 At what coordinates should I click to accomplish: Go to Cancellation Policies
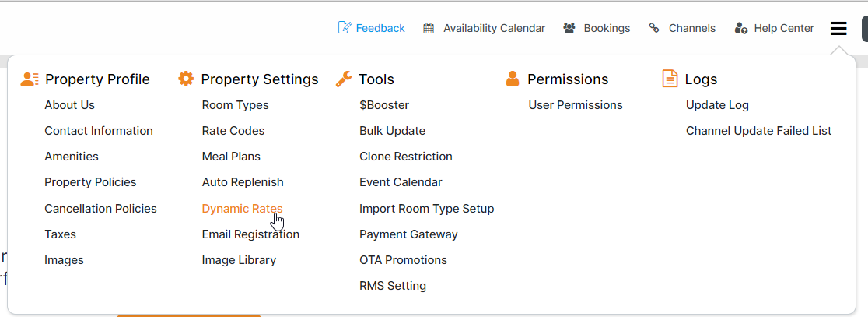(100, 209)
